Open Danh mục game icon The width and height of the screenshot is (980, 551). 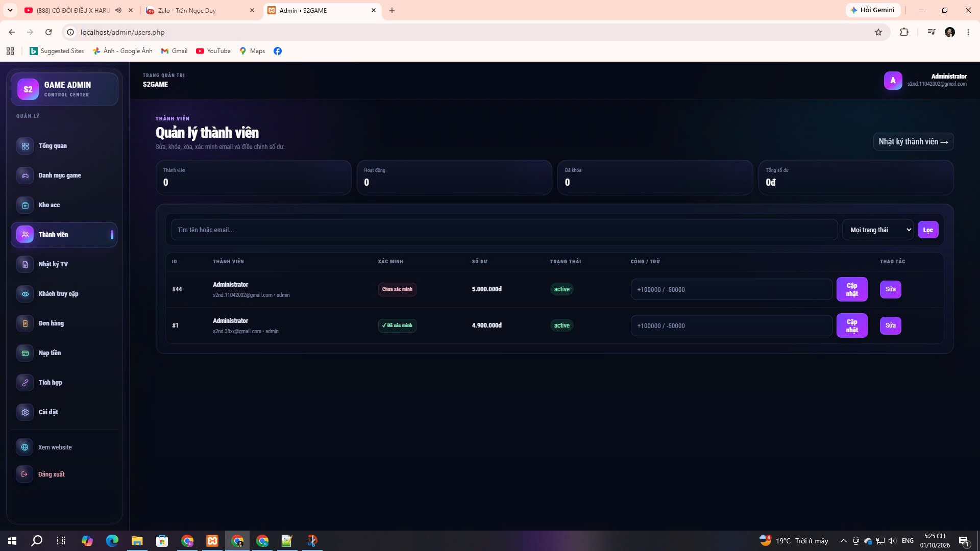tap(25, 176)
